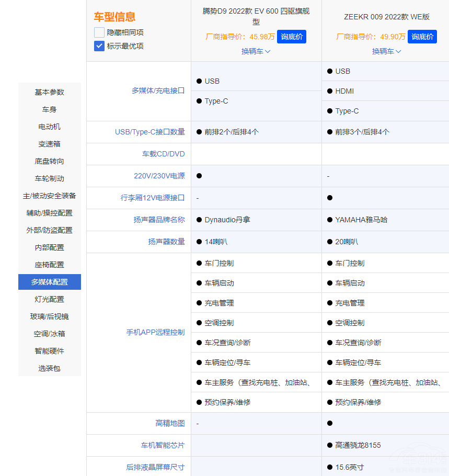Image resolution: width=449 pixels, height=476 pixels.
Task: Select 车身 in the sidebar
Action: 49,109
